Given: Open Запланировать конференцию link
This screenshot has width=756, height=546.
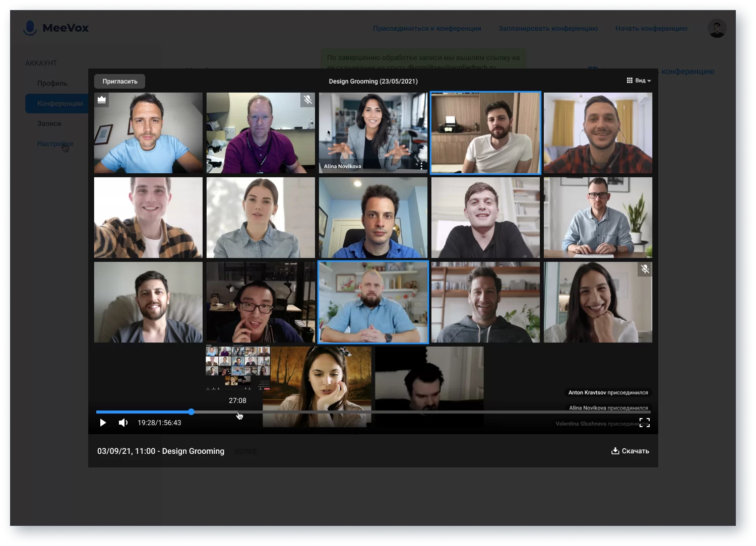Looking at the screenshot, I should 548,28.
